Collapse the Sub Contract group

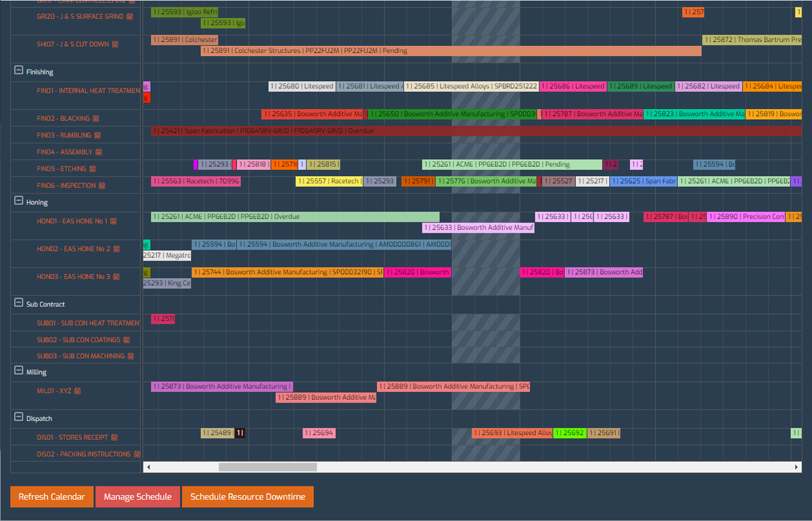(x=19, y=304)
